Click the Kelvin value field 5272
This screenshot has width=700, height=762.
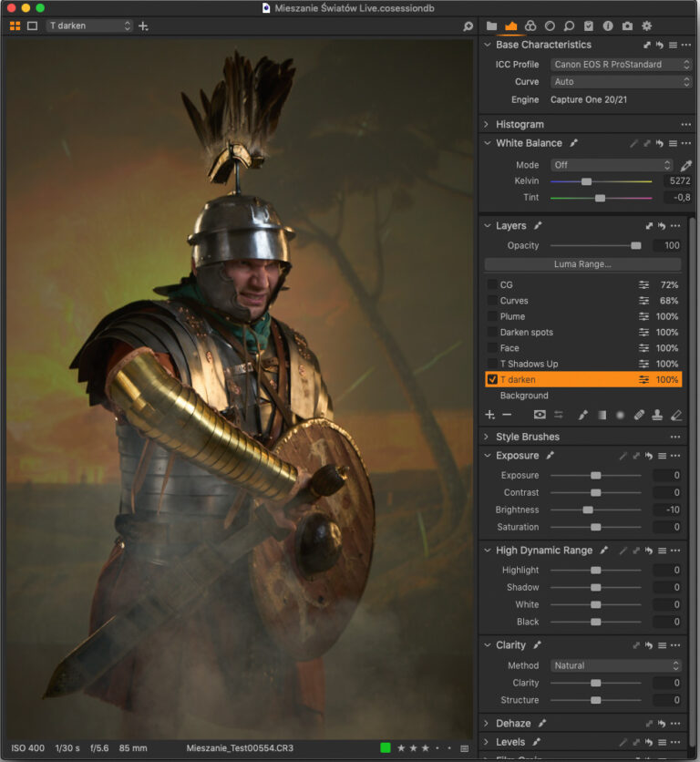coord(677,180)
